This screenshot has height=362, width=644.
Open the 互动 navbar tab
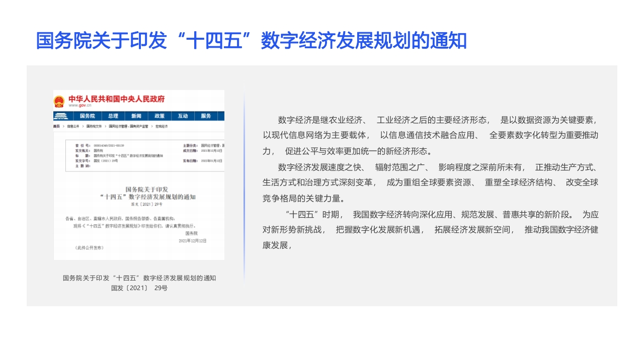[183, 116]
